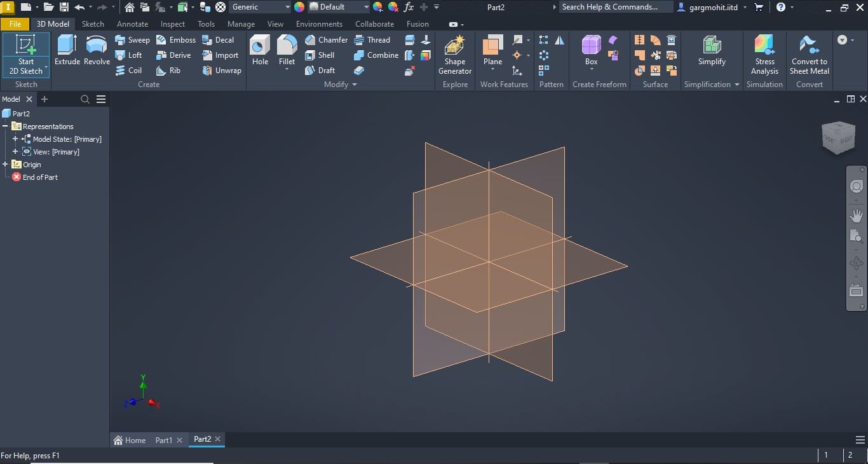Switch to the Annotate ribbon tab
Image resolution: width=868 pixels, height=464 pixels.
click(132, 24)
